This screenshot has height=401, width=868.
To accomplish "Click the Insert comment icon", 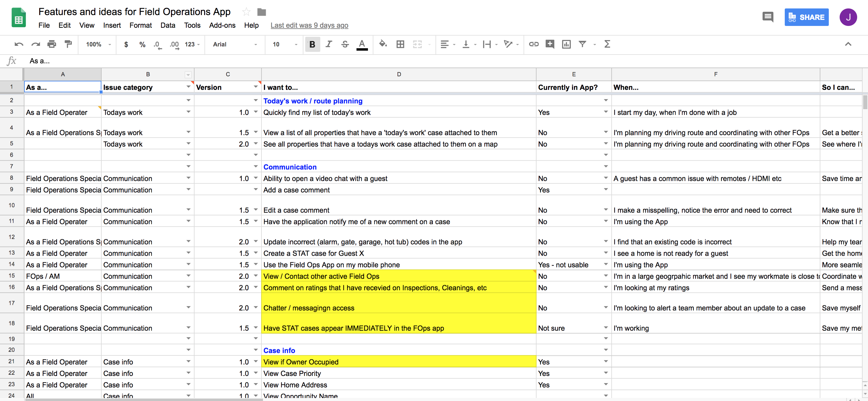I will click(x=550, y=44).
